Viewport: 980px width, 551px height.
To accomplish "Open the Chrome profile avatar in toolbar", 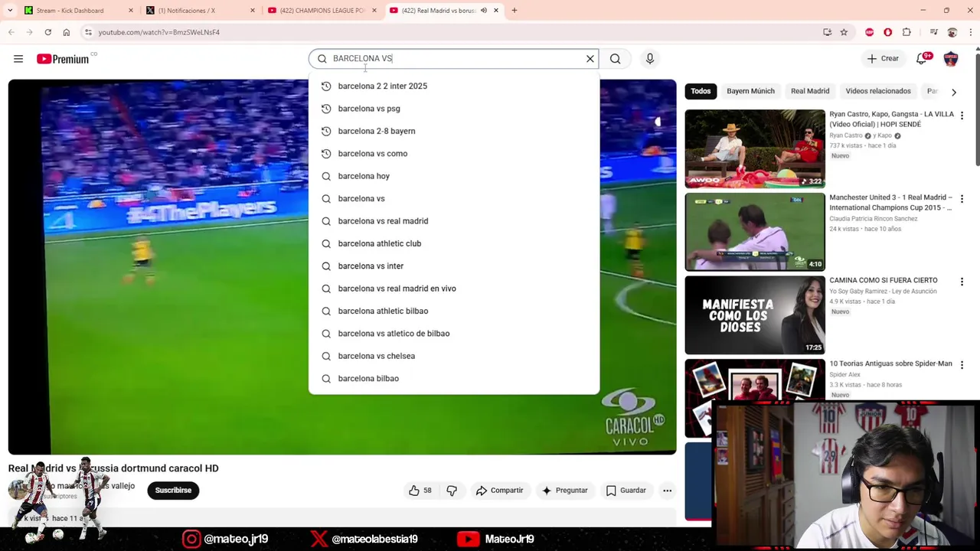I will (x=952, y=32).
